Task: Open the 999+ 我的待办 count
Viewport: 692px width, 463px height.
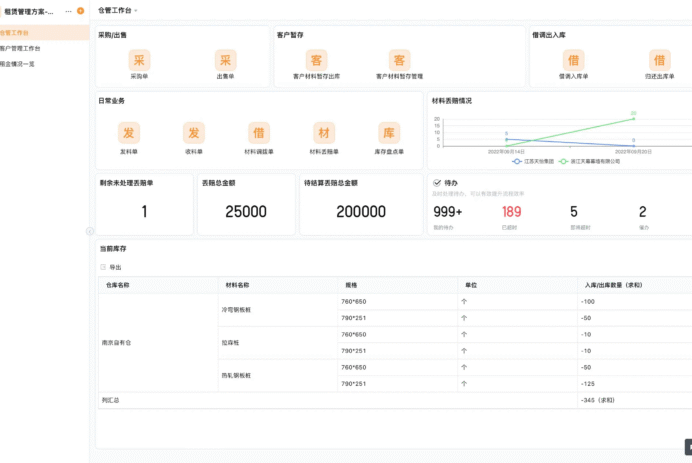Action: pyautogui.click(x=448, y=212)
